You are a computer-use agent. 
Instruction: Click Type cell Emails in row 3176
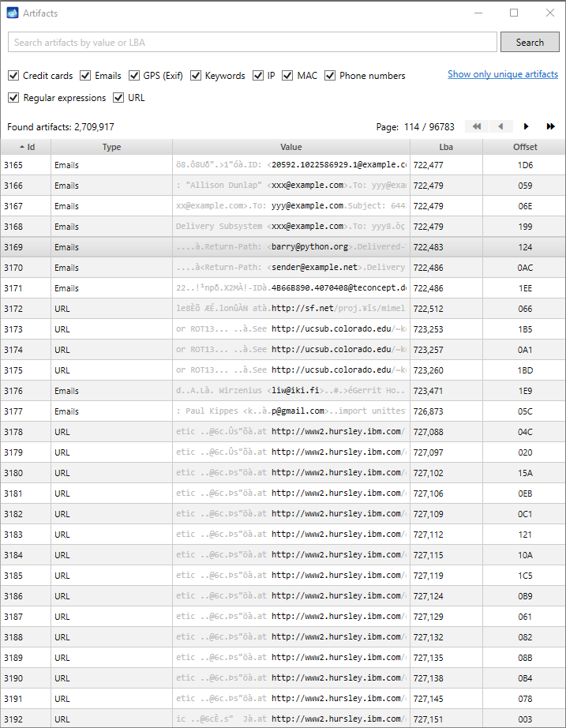click(111, 391)
